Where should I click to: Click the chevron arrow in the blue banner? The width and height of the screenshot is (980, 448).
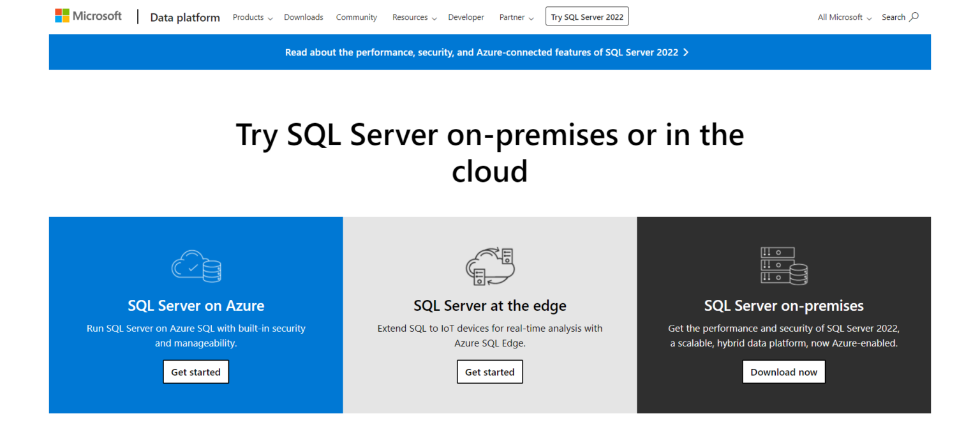tap(686, 52)
